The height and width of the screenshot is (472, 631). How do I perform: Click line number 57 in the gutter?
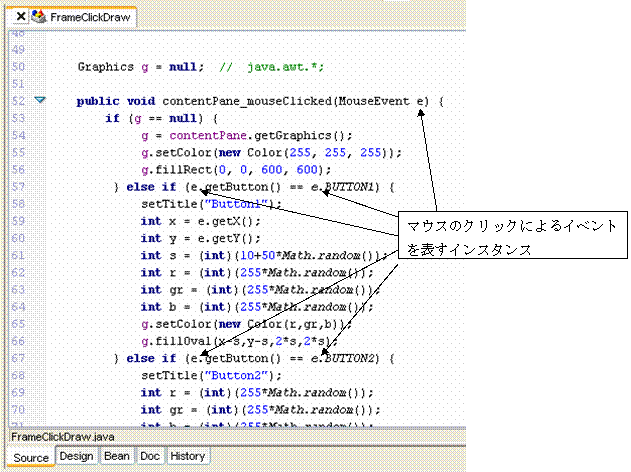(18, 187)
